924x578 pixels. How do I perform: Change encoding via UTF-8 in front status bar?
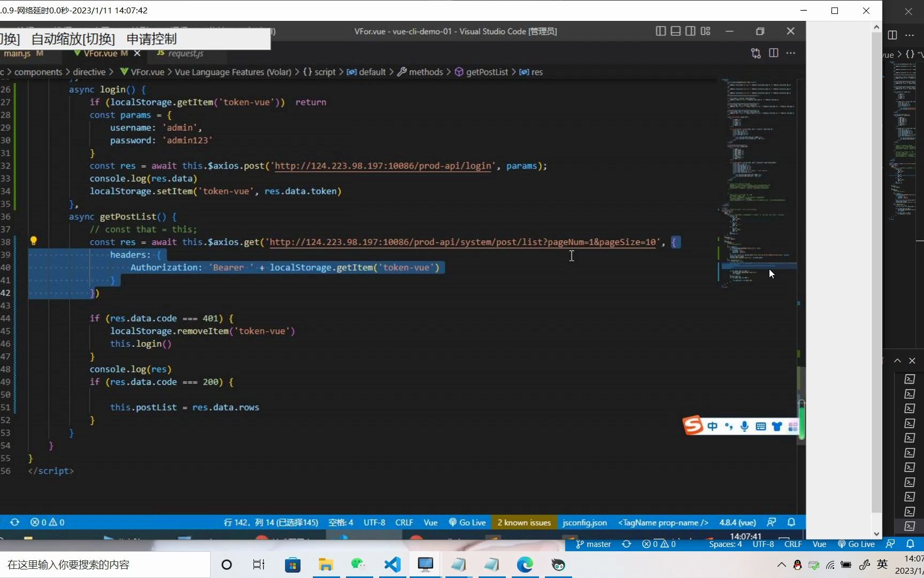374,522
